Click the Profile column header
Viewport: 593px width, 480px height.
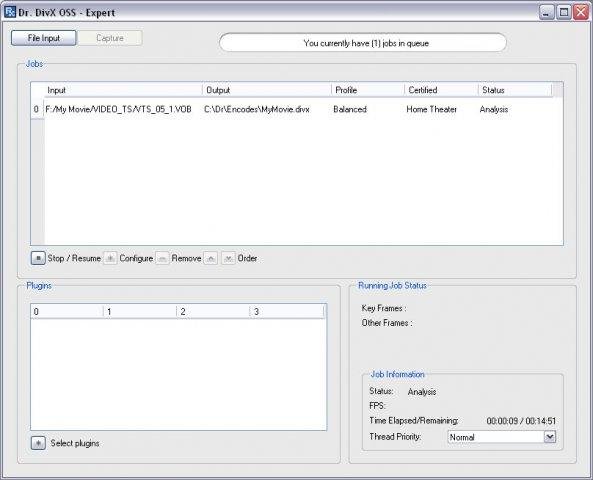click(x=368, y=90)
